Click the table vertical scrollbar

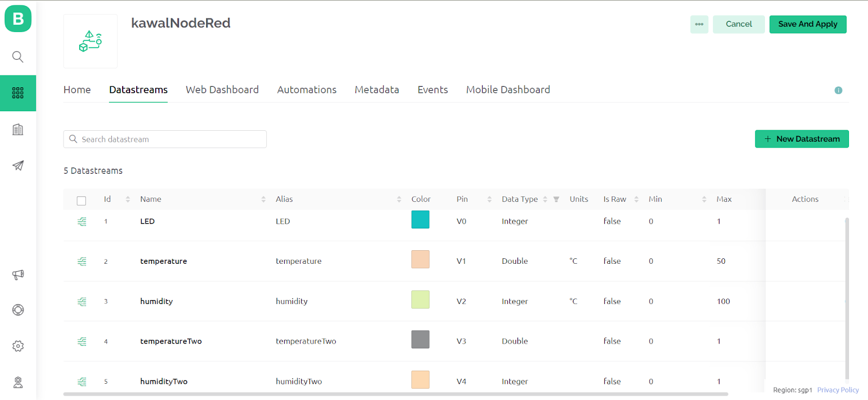(847, 299)
